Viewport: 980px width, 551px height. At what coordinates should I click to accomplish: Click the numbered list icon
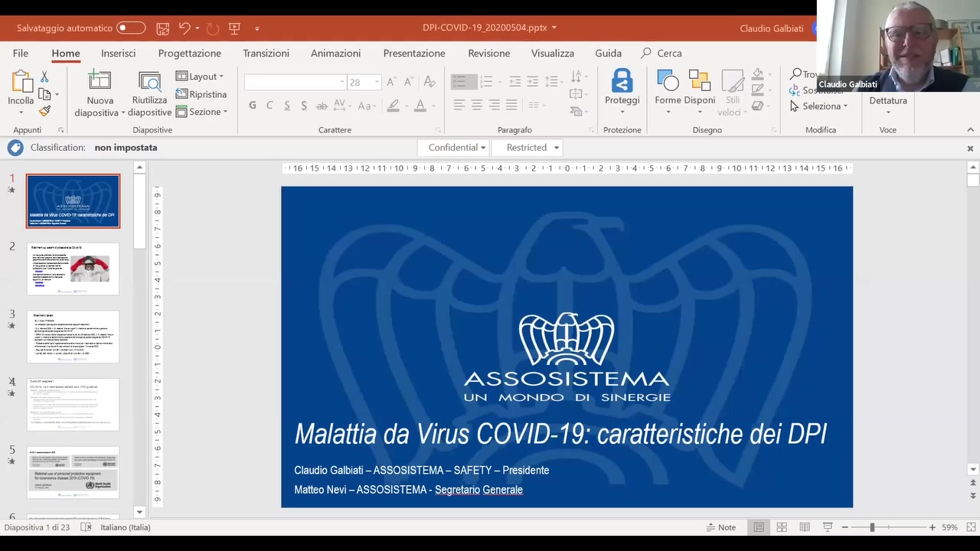pos(486,81)
